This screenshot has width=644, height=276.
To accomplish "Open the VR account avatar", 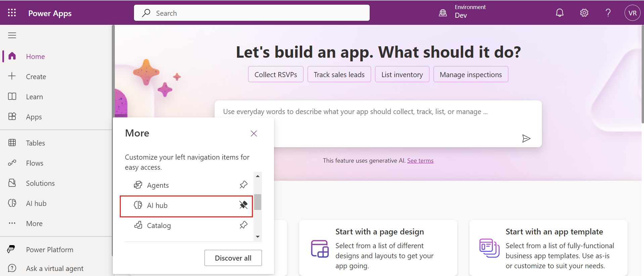I will point(632,13).
